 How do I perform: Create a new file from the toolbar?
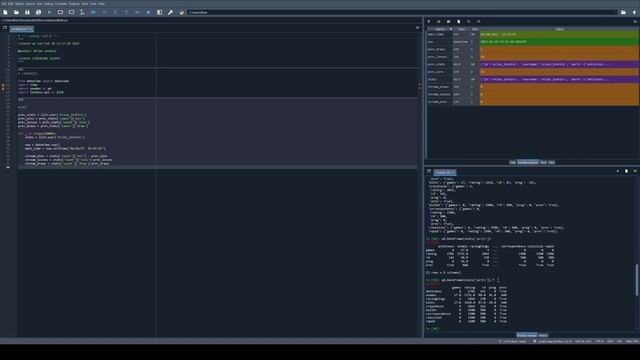click(5, 12)
